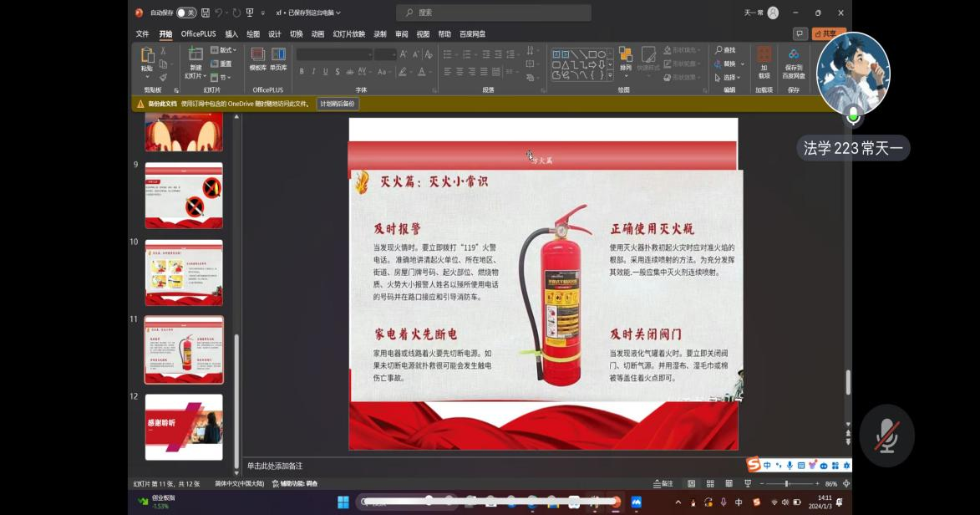The height and width of the screenshot is (515, 980).
Task: Click the 备注 notes button in status bar
Action: point(663,484)
